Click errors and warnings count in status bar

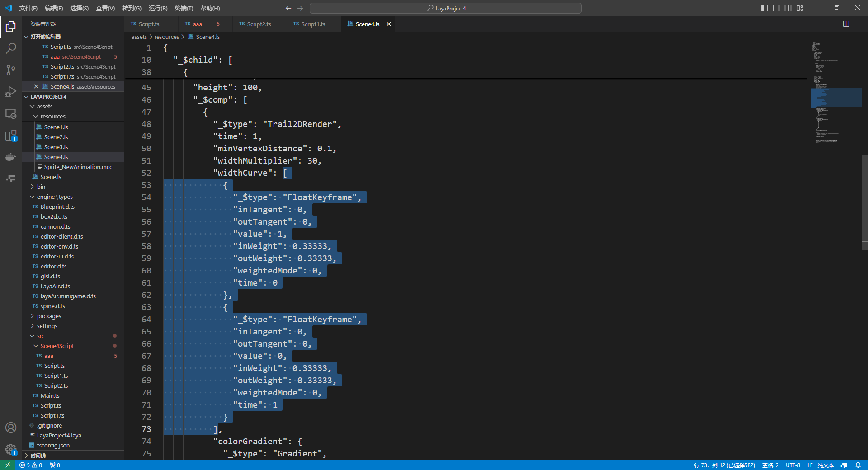pos(31,465)
